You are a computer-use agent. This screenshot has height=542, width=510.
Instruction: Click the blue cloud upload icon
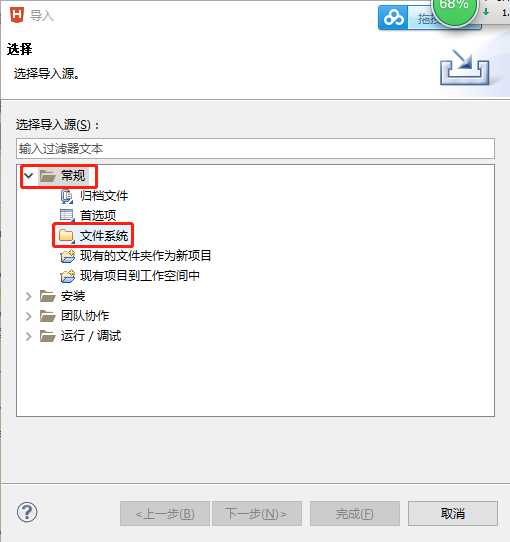click(393, 18)
